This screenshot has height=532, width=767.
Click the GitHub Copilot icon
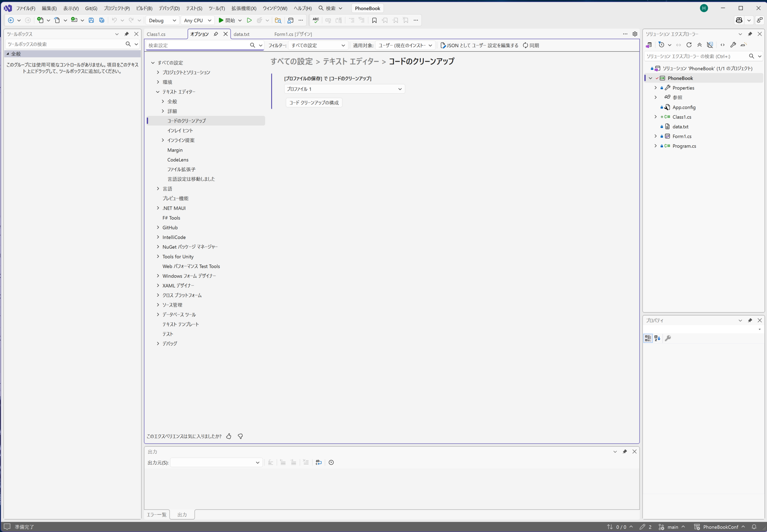(x=739, y=20)
